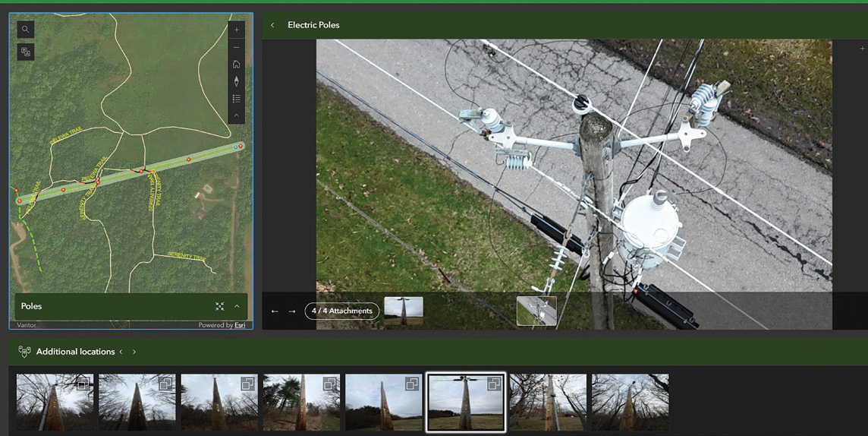
Task: Open the seventh pole location thumbnail
Action: point(548,403)
